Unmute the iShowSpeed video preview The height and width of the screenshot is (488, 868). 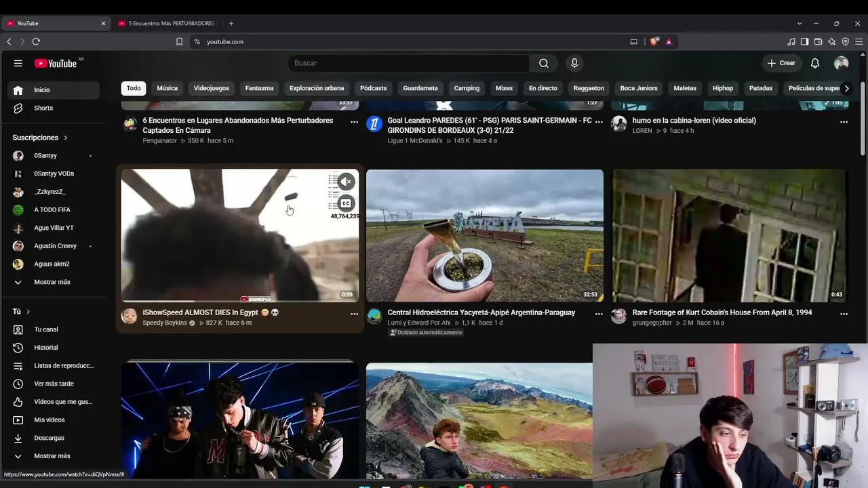coord(346,182)
